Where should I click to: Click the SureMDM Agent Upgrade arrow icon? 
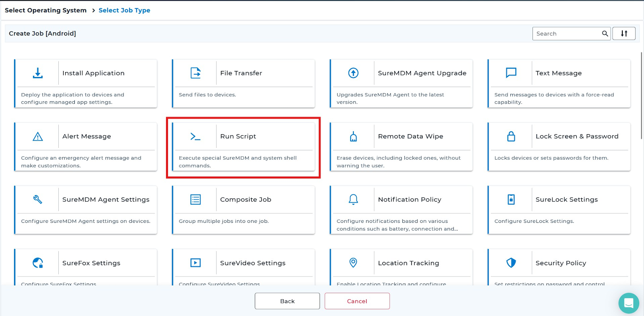click(x=353, y=73)
